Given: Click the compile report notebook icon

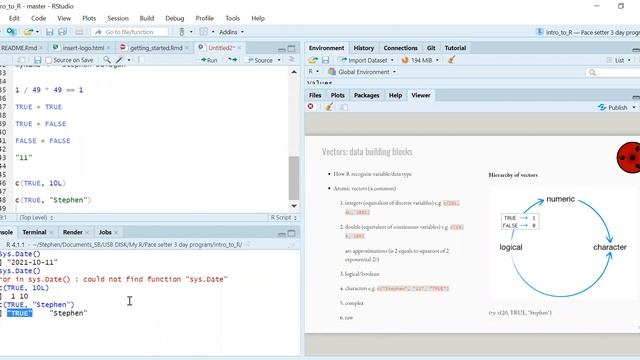Looking at the screenshot, I should pos(141,60).
